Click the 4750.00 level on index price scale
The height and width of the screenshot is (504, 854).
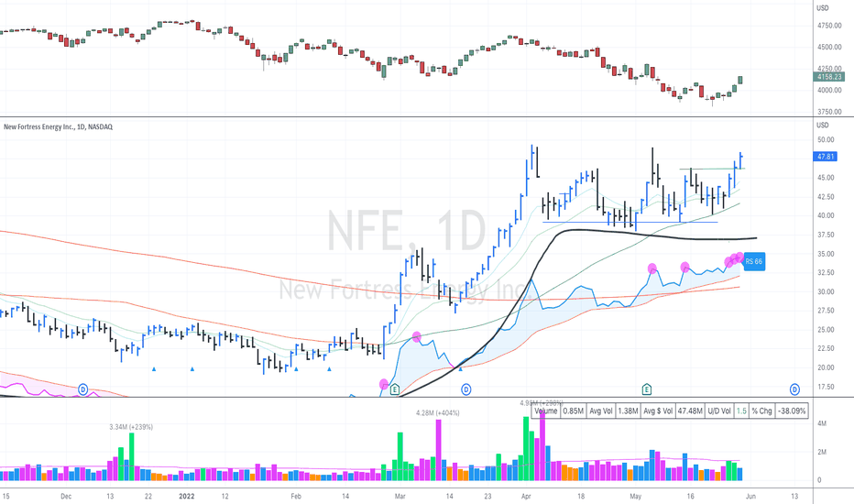click(x=829, y=26)
